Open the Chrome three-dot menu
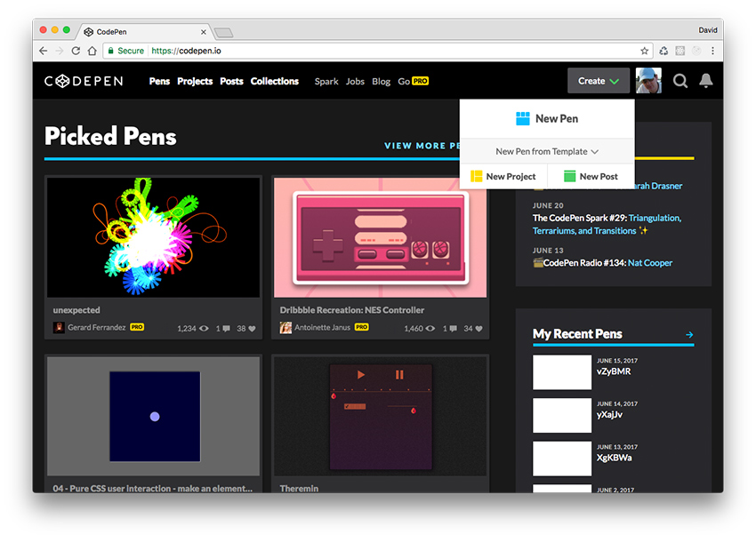Screen dimensions: 756x535 click(712, 51)
